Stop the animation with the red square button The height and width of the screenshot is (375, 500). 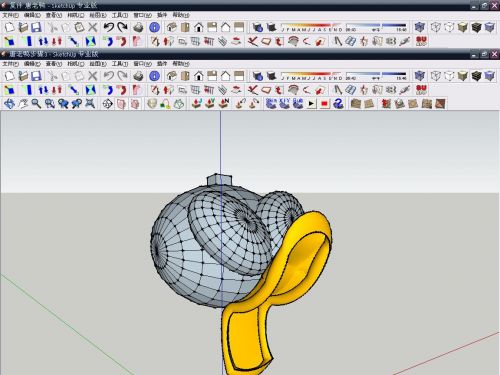pos(324,104)
